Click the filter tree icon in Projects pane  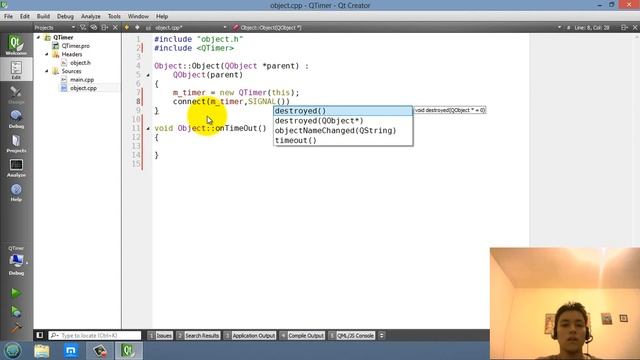[x=83, y=27]
